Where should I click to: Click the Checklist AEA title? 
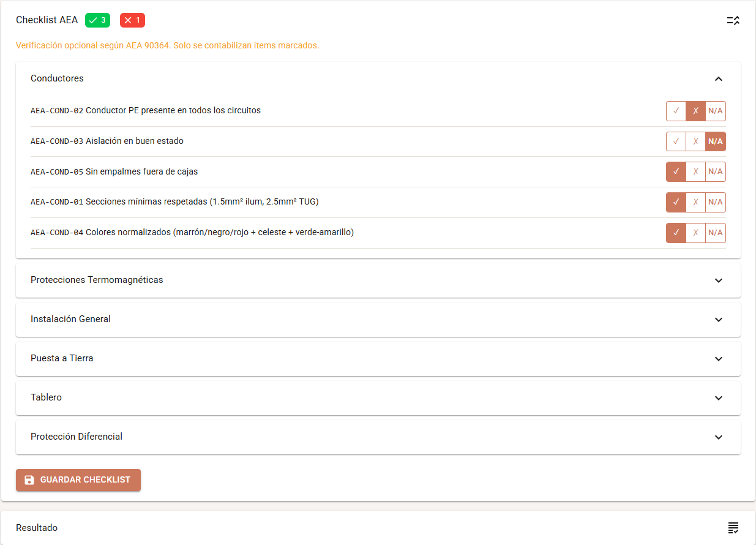(x=47, y=20)
